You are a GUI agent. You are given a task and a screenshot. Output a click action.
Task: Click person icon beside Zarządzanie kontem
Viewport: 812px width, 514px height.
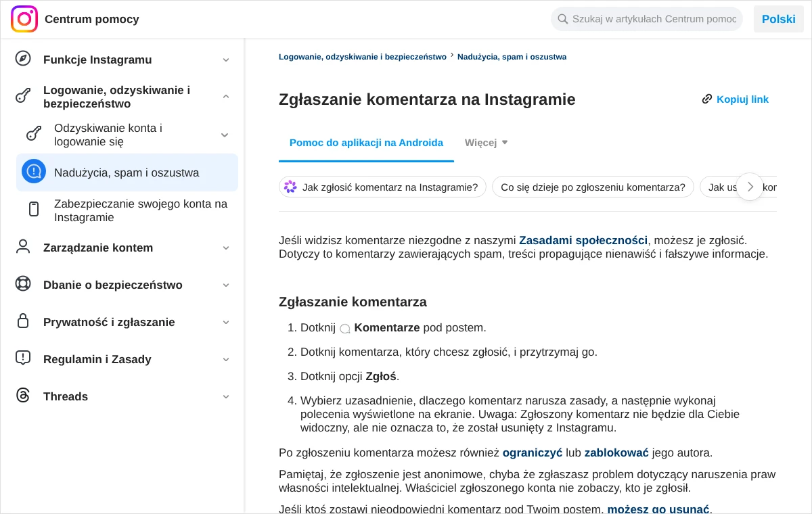click(23, 246)
